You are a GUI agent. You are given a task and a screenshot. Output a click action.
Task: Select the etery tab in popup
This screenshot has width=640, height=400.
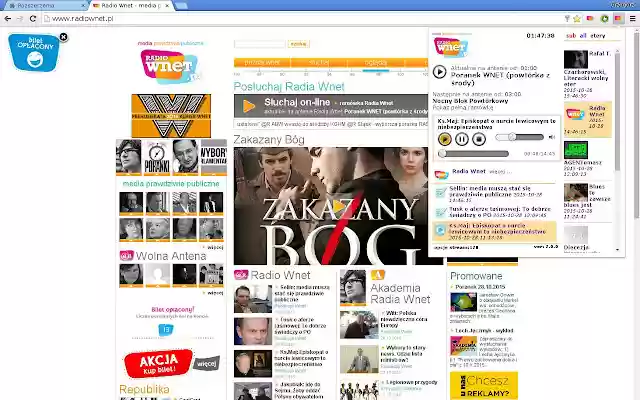[x=598, y=36]
